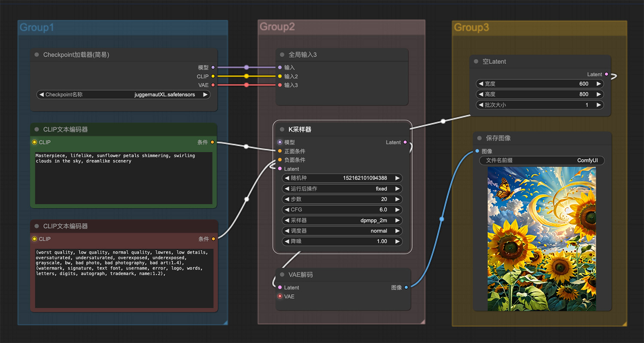
Task: Click the 负面条件 input port on K采样器
Action: pyautogui.click(x=280, y=160)
